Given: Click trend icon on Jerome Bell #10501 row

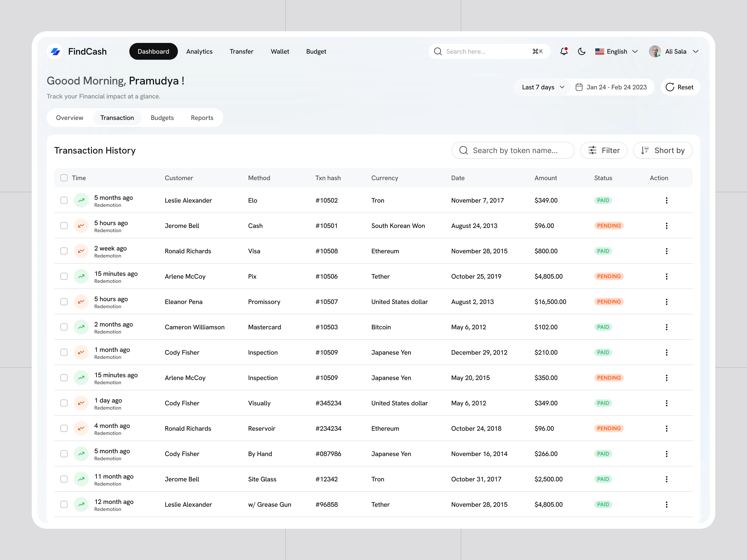Looking at the screenshot, I should pos(81,226).
